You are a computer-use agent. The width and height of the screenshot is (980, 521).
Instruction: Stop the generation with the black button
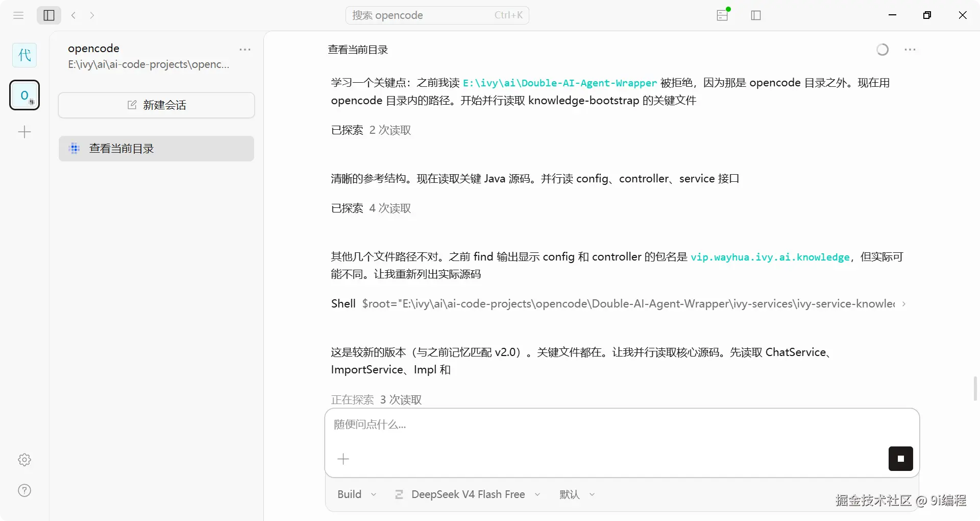tap(901, 459)
